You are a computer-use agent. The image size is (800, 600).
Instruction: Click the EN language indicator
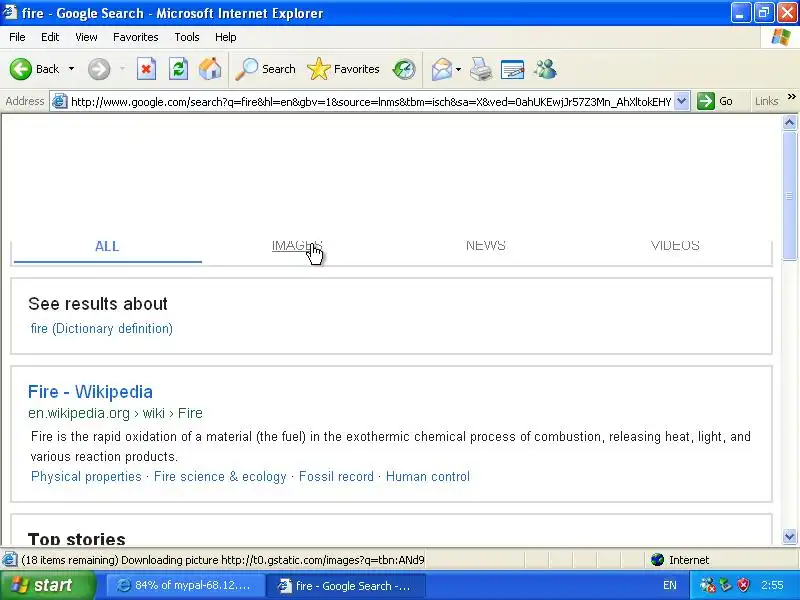point(670,585)
